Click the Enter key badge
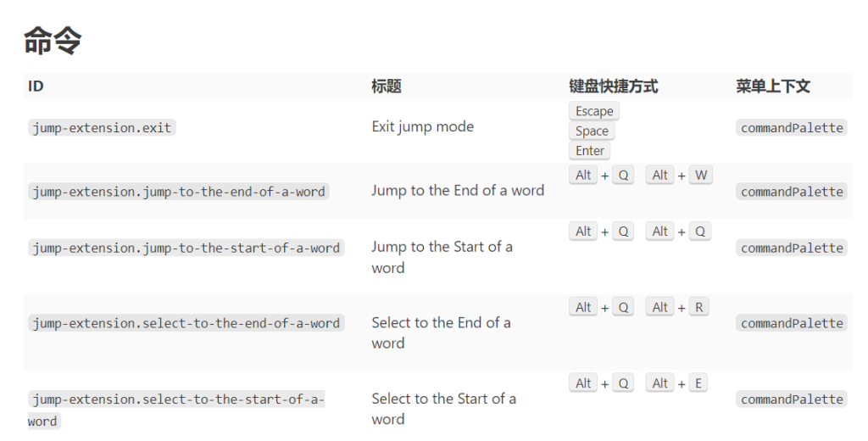Screen dimensions: 868x441 click(x=590, y=151)
